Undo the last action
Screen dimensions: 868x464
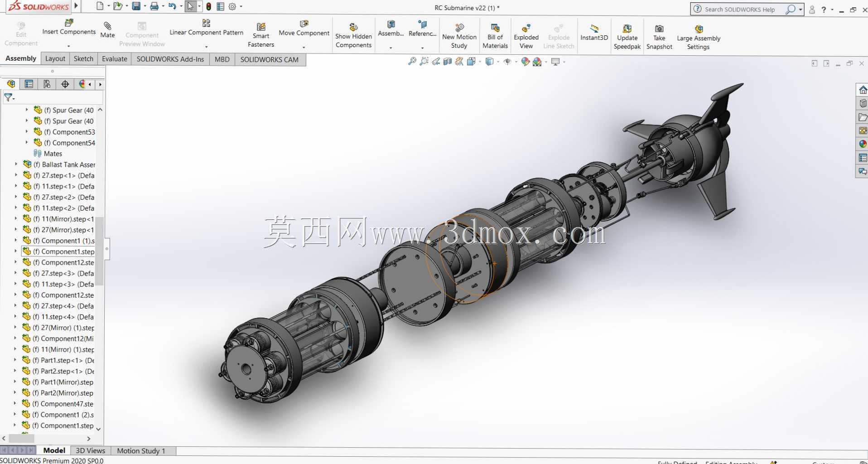172,6
